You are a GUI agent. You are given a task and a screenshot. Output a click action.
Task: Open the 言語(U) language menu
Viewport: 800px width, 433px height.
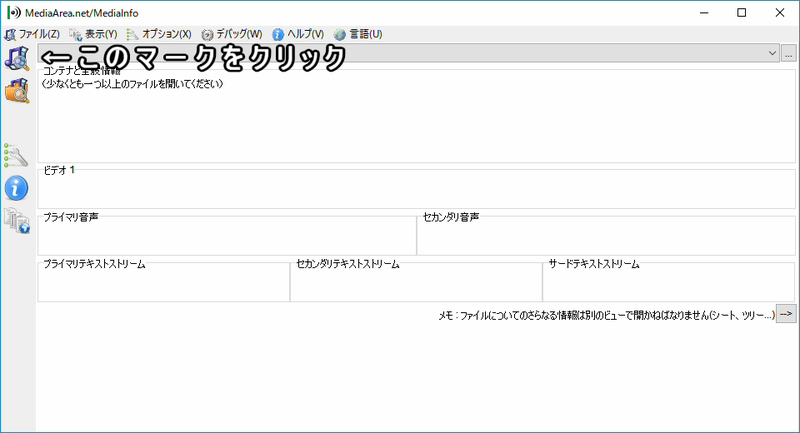click(x=358, y=34)
